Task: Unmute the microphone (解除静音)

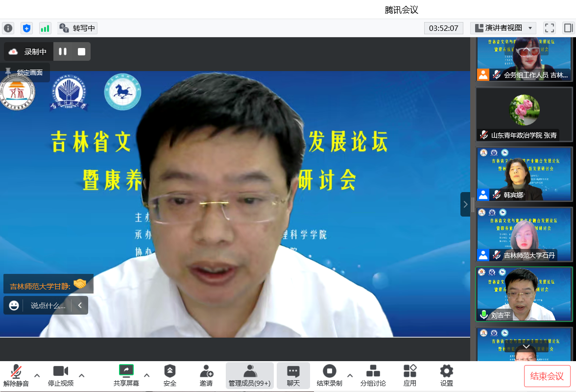Action: (x=16, y=375)
